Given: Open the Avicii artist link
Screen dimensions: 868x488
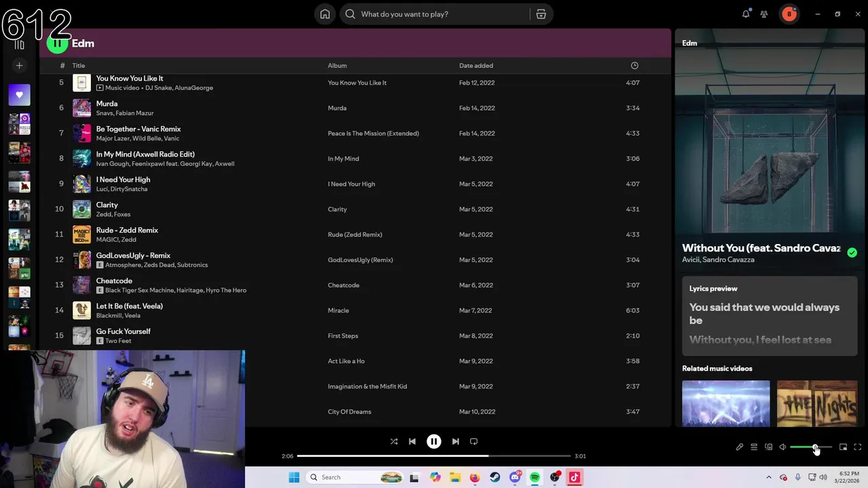Looking at the screenshot, I should click(x=690, y=260).
